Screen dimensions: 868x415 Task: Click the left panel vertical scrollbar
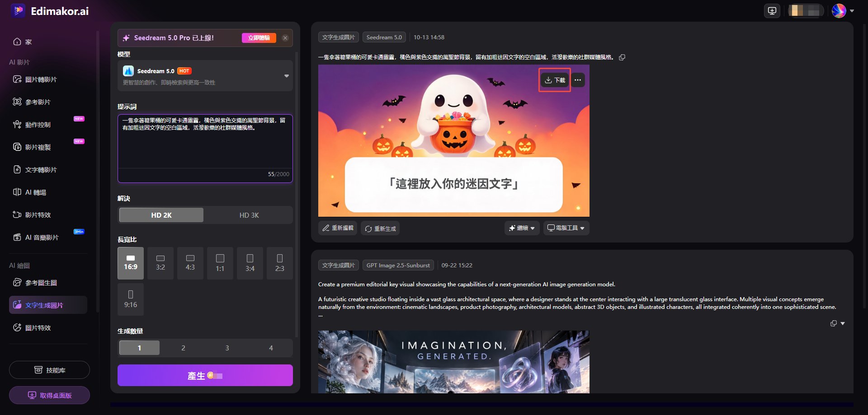coord(297,194)
